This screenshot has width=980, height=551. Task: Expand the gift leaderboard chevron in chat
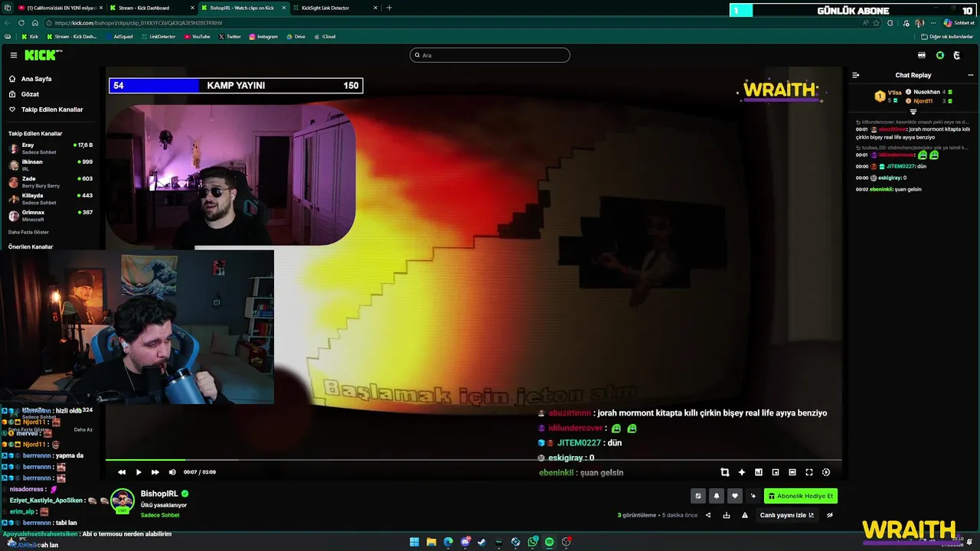coord(913,112)
